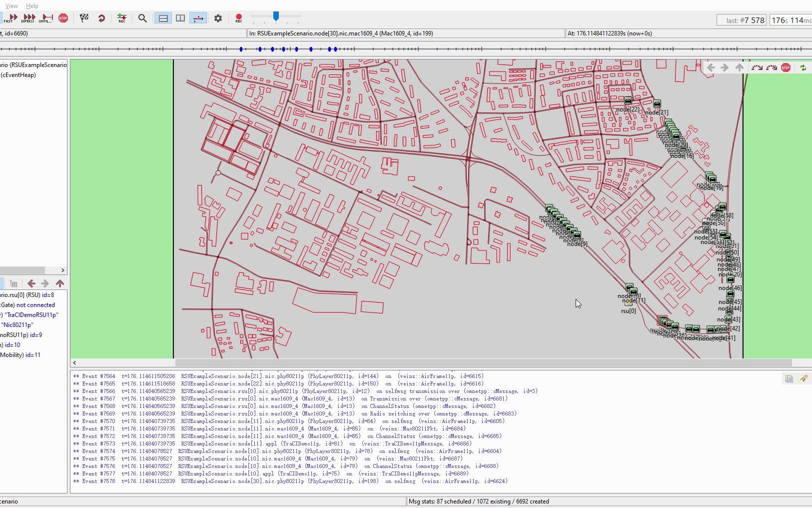The height and width of the screenshot is (508, 812).
Task: Toggle horizontal split layout view
Action: [x=163, y=18]
